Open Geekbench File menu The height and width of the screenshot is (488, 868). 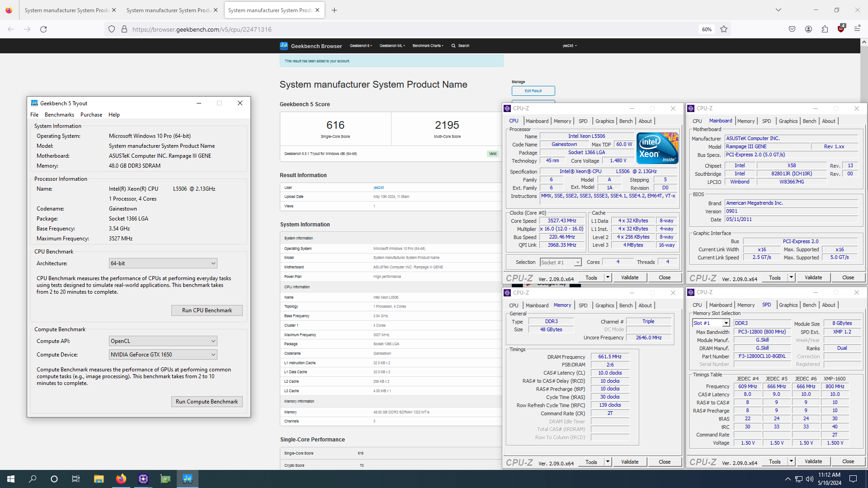coord(34,115)
